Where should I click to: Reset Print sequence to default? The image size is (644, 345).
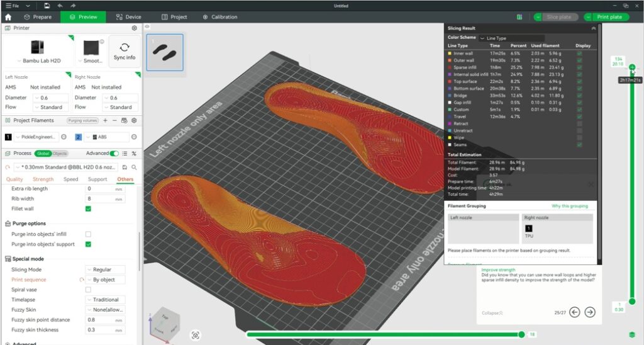[x=81, y=280]
